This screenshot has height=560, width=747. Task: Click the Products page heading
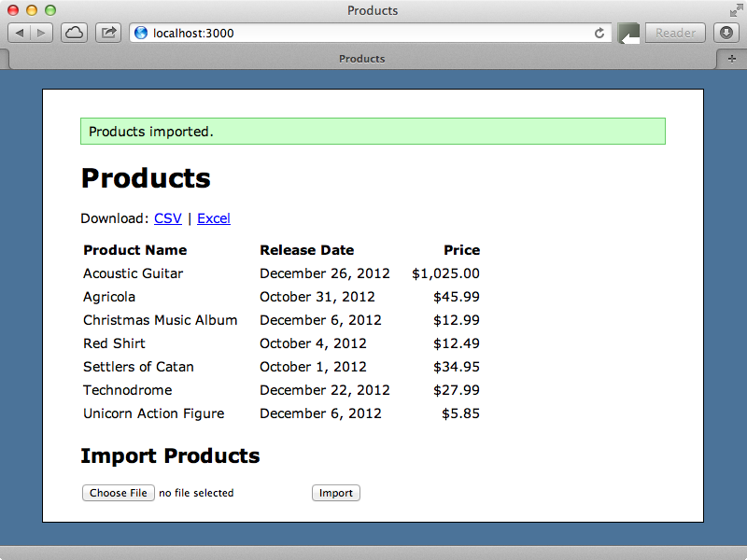click(146, 178)
